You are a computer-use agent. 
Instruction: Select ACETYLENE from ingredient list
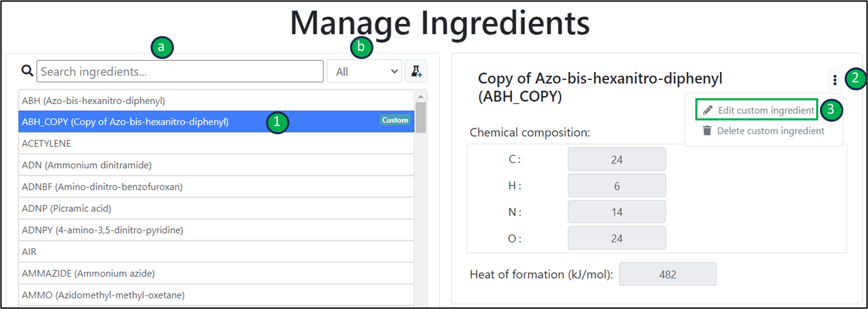pos(46,143)
